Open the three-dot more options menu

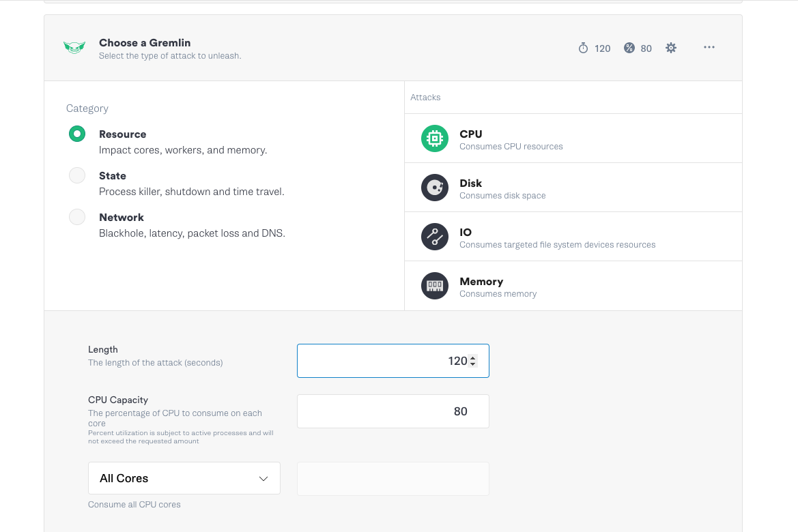click(x=709, y=48)
